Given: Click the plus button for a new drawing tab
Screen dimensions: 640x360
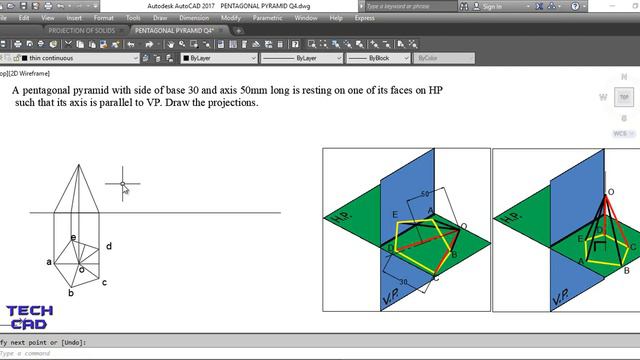Looking at the screenshot, I should coord(238,31).
